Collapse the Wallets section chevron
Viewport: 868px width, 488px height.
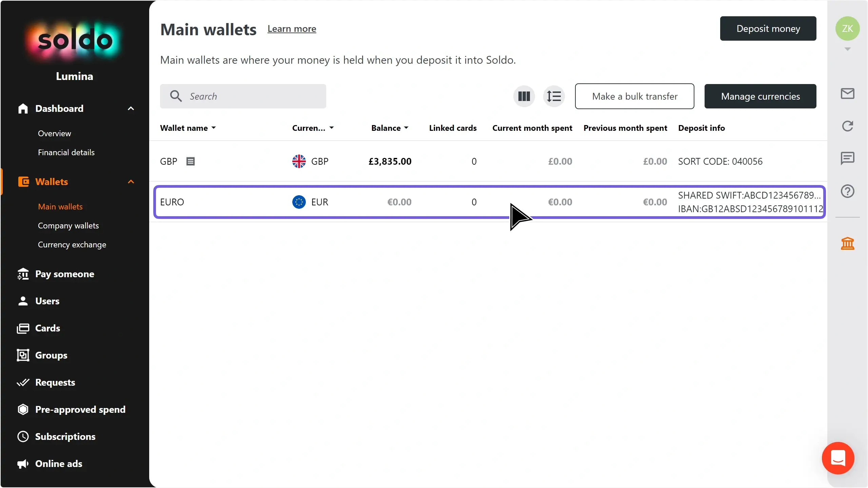131,182
